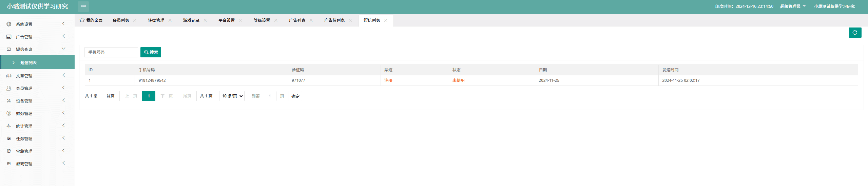Click the green refresh icon button
Image resolution: width=868 pixels, height=186 pixels.
[855, 33]
